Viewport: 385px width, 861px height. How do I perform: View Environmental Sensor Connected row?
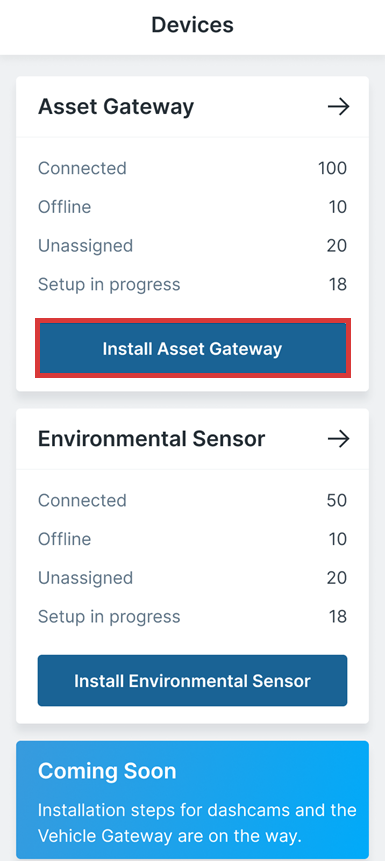(192, 500)
